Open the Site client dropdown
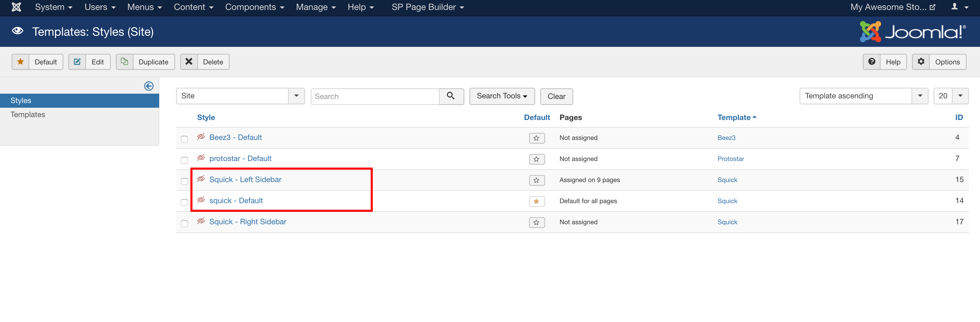The width and height of the screenshot is (980, 322). coord(240,96)
